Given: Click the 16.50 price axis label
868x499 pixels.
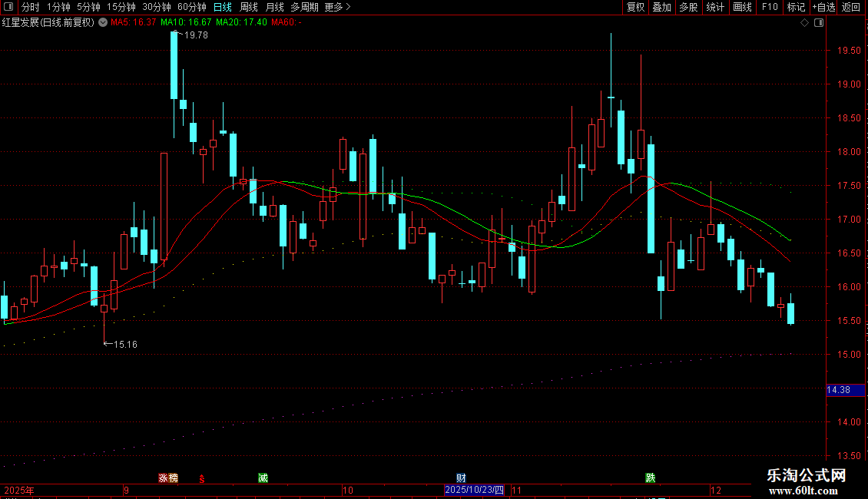Looking at the screenshot, I should click(x=849, y=253).
